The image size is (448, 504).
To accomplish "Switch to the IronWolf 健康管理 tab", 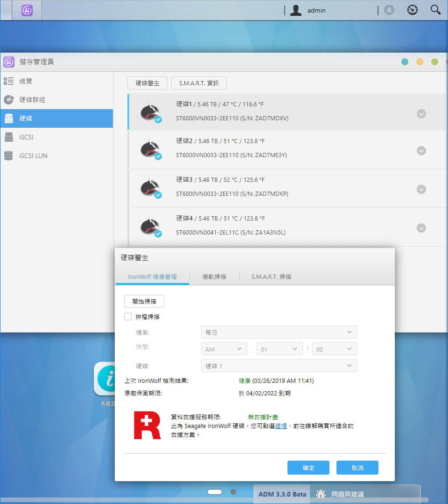I will (152, 277).
